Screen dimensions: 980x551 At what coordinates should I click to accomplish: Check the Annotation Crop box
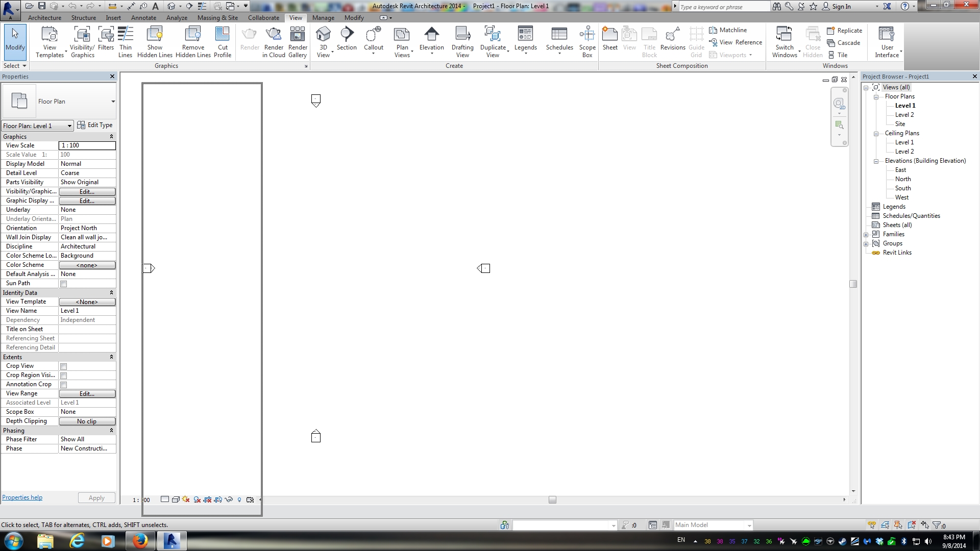[64, 385]
